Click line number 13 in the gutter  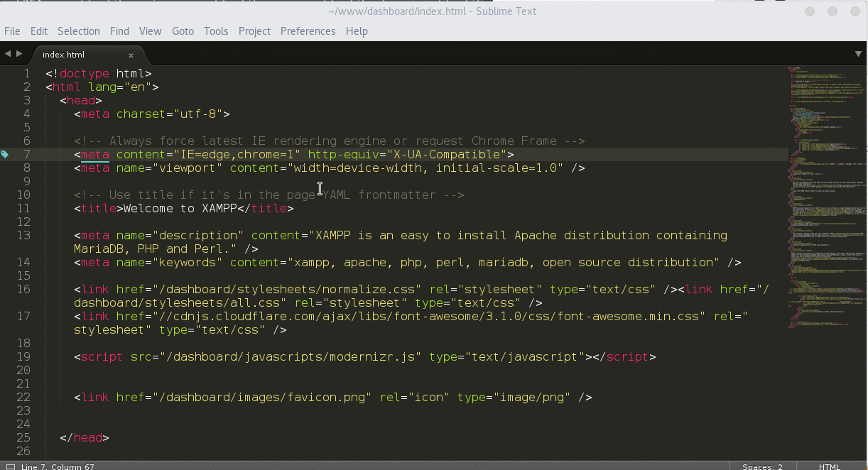[x=23, y=235]
